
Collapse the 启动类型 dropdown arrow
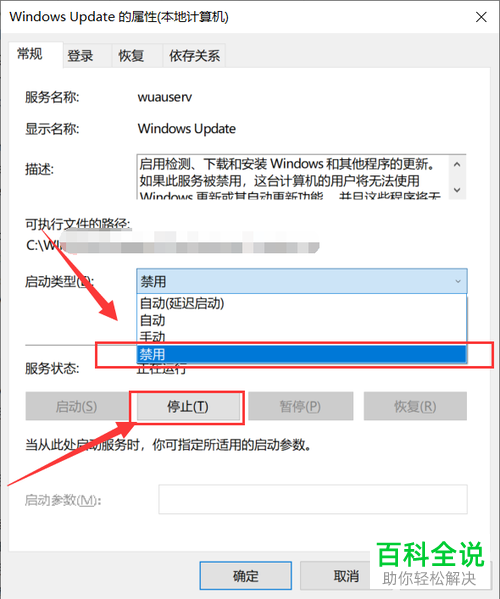coord(458,282)
